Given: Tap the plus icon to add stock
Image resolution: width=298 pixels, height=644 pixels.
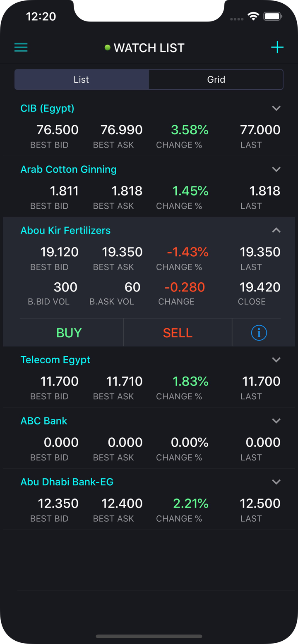Looking at the screenshot, I should [x=277, y=48].
